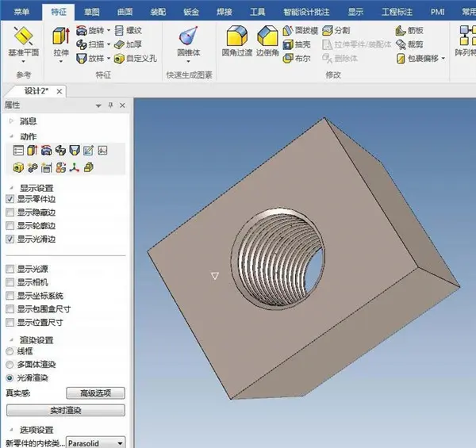
Task: Select the 筋板 rib tool
Action: (x=409, y=30)
